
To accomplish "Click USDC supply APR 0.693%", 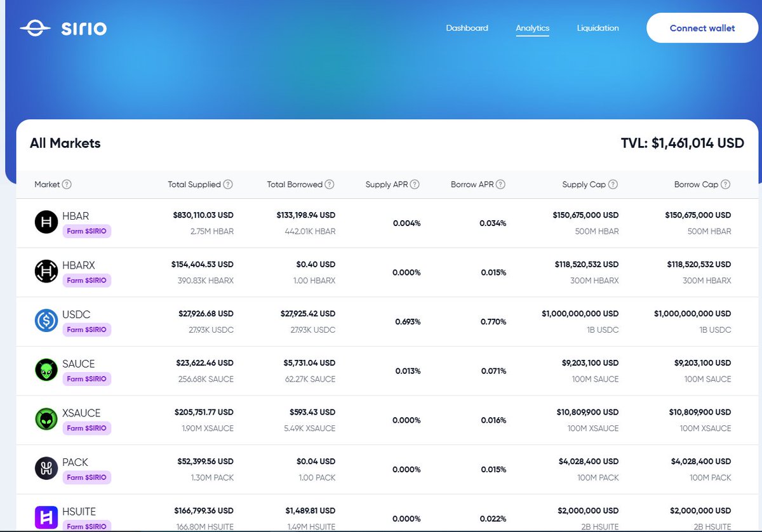I will [x=408, y=322].
